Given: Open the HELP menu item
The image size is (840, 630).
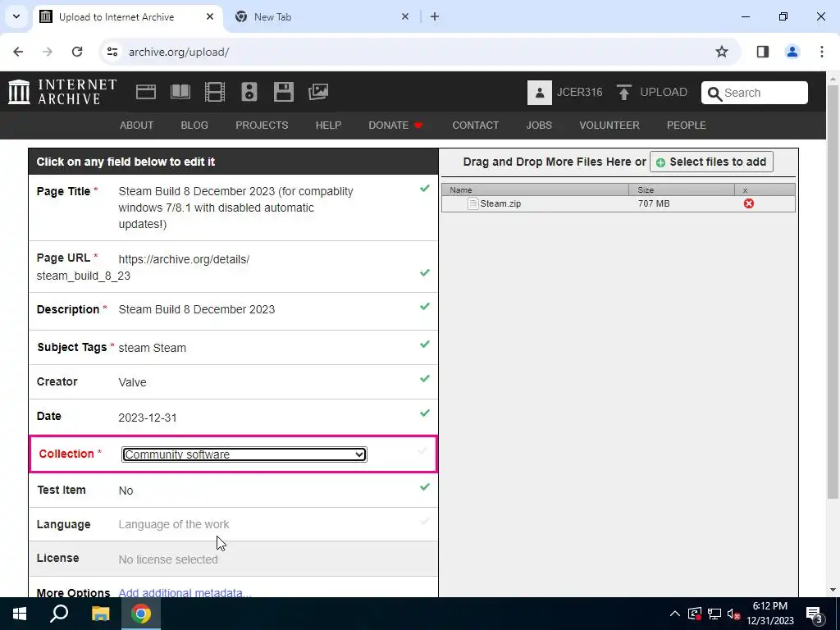Looking at the screenshot, I should click(328, 126).
